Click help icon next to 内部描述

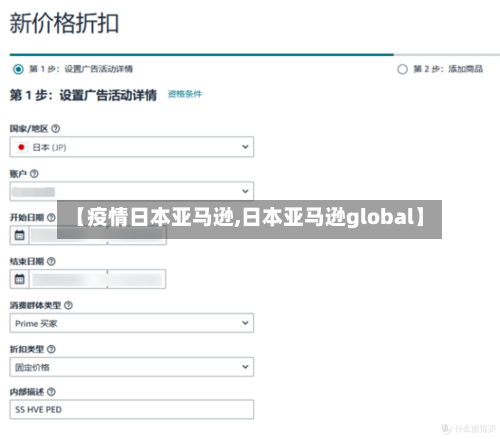point(51,392)
